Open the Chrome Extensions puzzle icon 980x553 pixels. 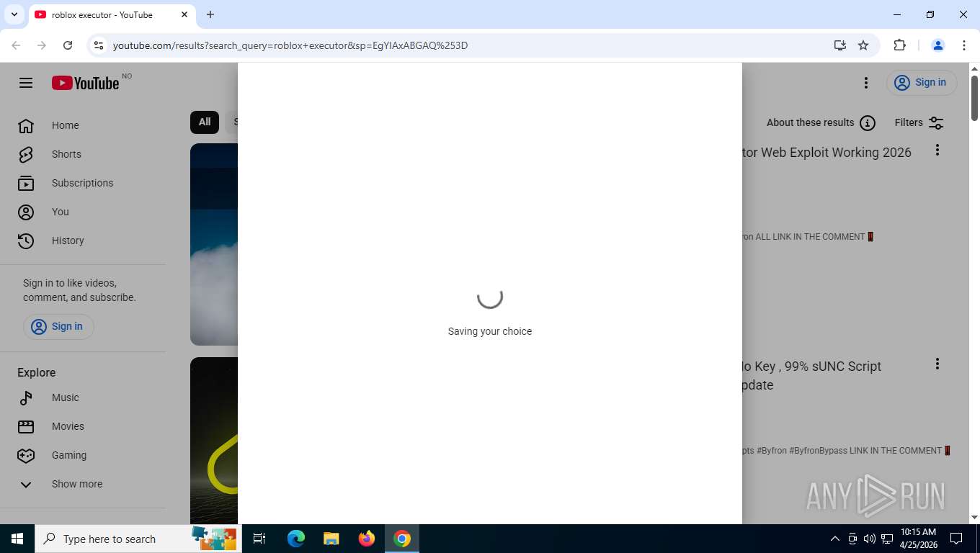coord(899,45)
